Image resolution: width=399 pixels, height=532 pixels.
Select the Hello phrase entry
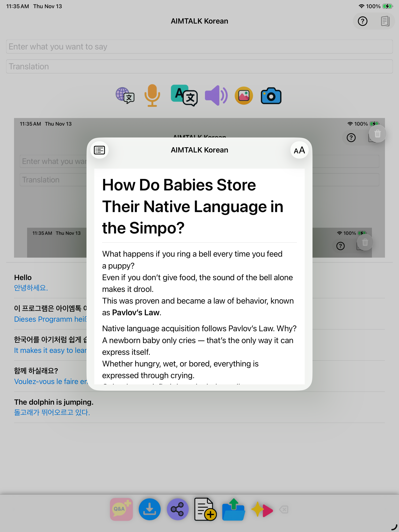23,277
